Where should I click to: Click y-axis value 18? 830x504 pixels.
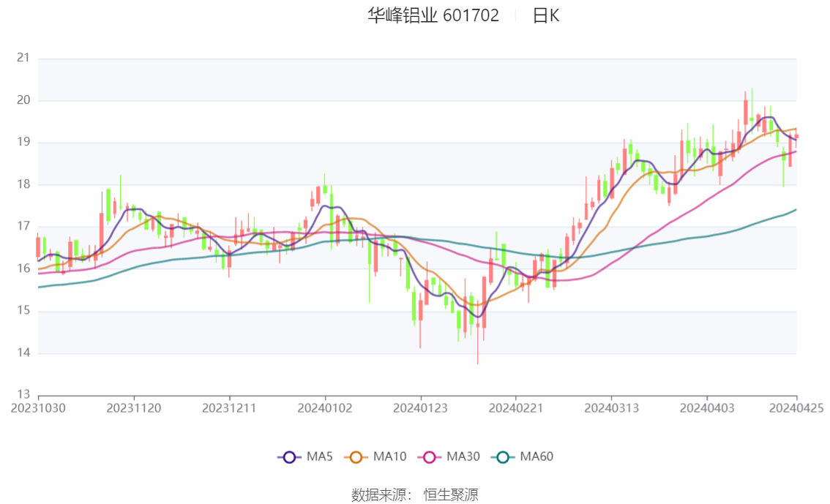point(23,184)
